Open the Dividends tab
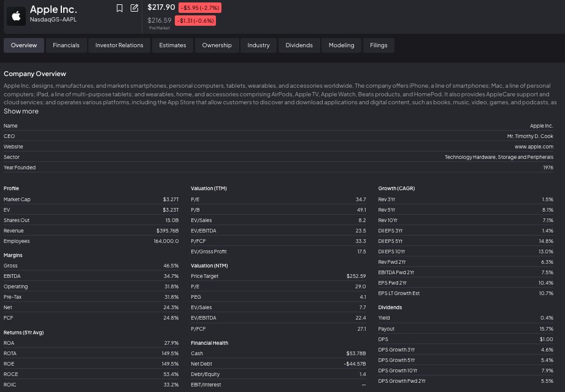Viewport: 565px width, 392px height. click(x=299, y=45)
